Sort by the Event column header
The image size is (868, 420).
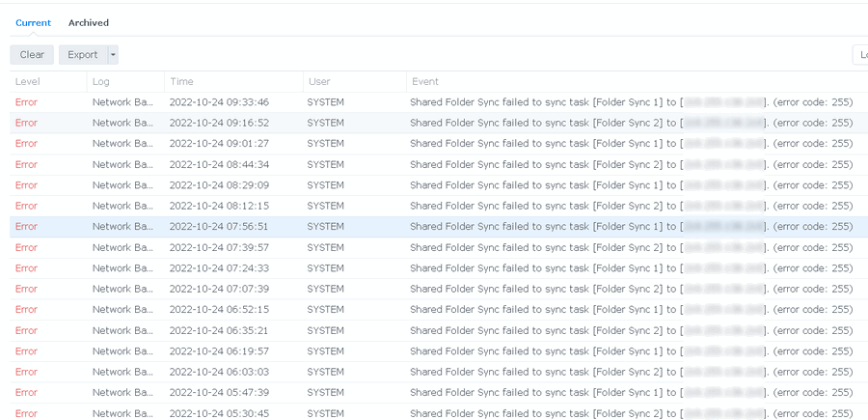426,81
